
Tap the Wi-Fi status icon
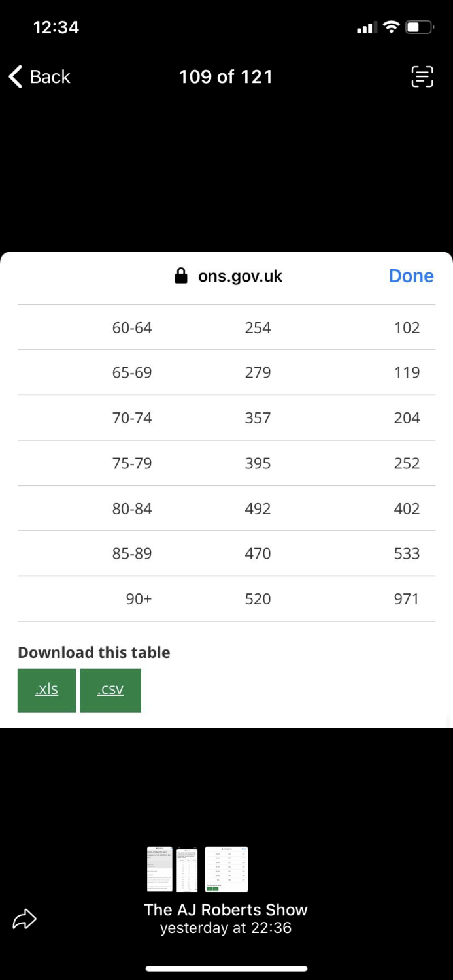coord(391,27)
